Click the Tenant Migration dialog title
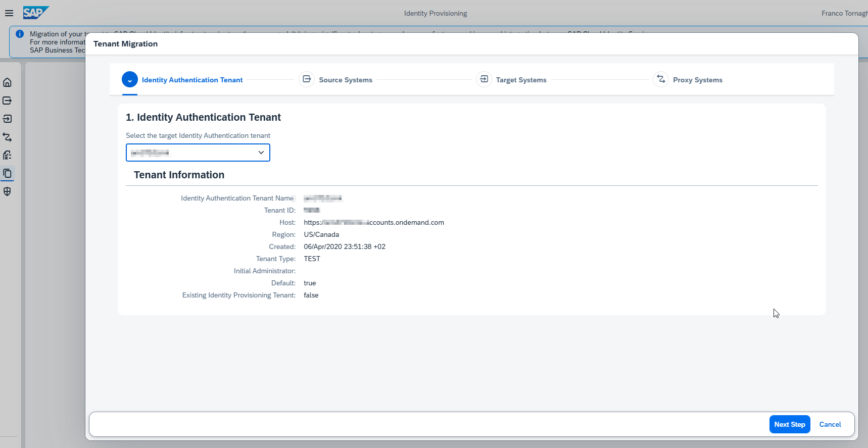 coord(125,44)
